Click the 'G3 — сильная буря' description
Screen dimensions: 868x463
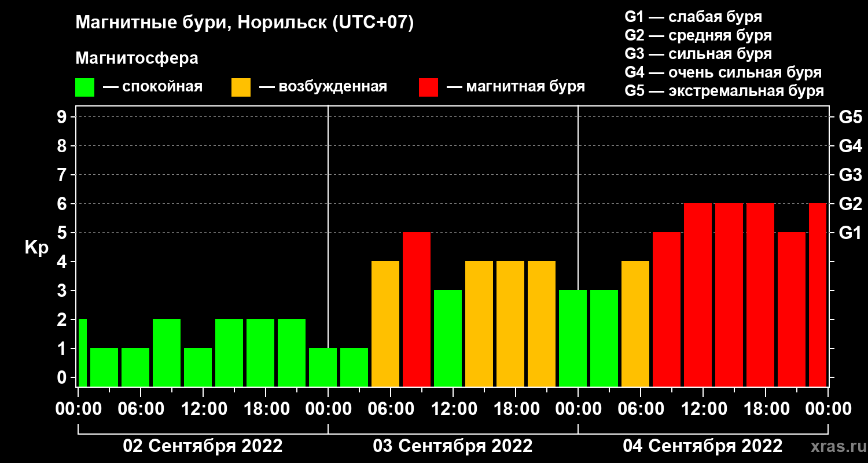pos(698,54)
